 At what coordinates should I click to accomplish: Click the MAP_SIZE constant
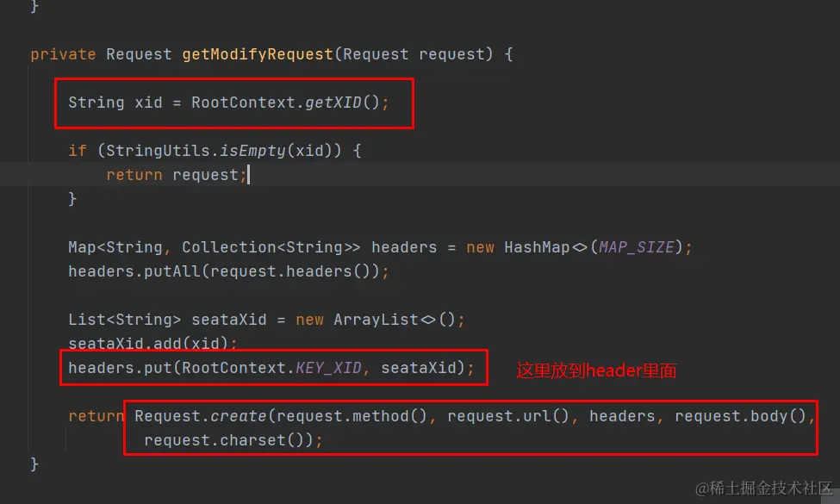click(x=637, y=247)
